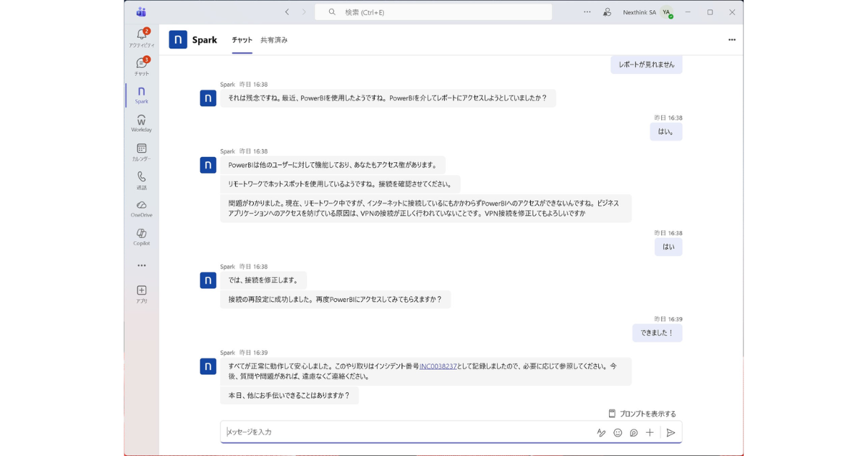Viewport: 868px width, 456px height.
Task: Open more sidebar apps via ellipsis
Action: coord(142,265)
